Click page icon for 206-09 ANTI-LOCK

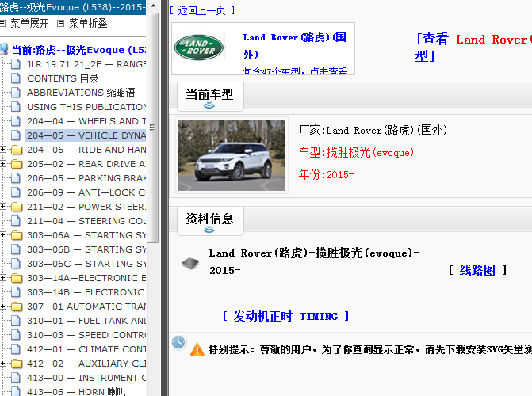point(15,192)
